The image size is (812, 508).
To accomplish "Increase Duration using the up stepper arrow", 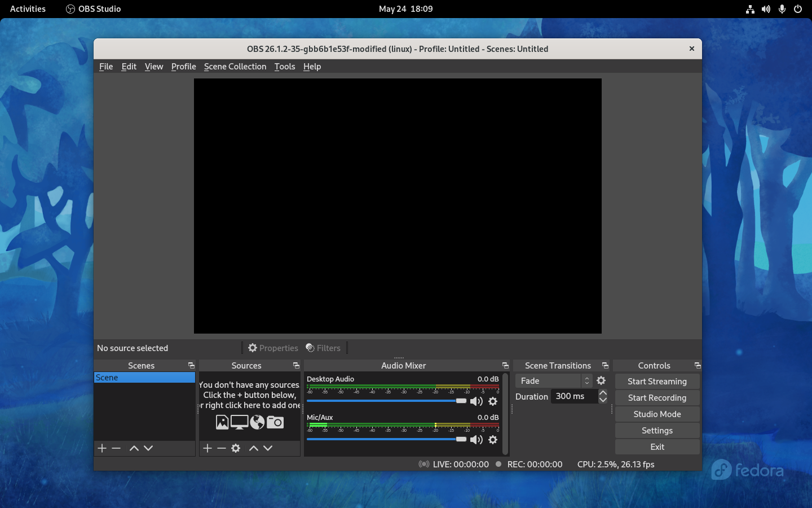I will coord(603,393).
